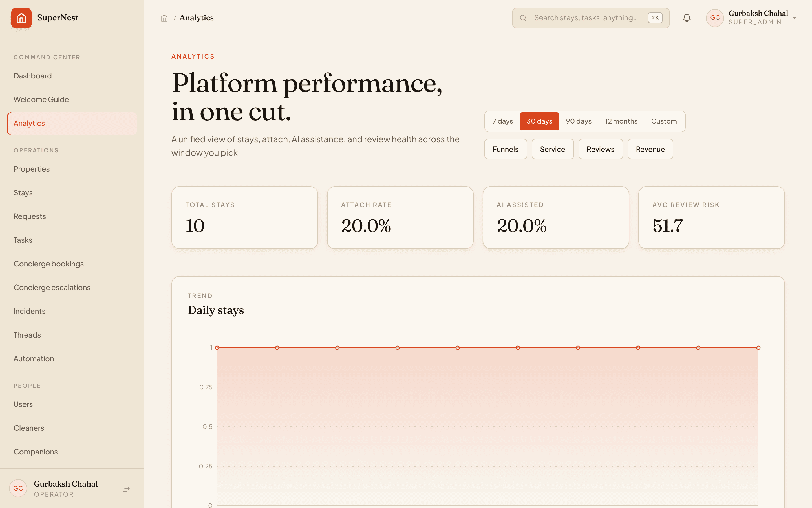Expand the user account dropdown arrow

794,18
